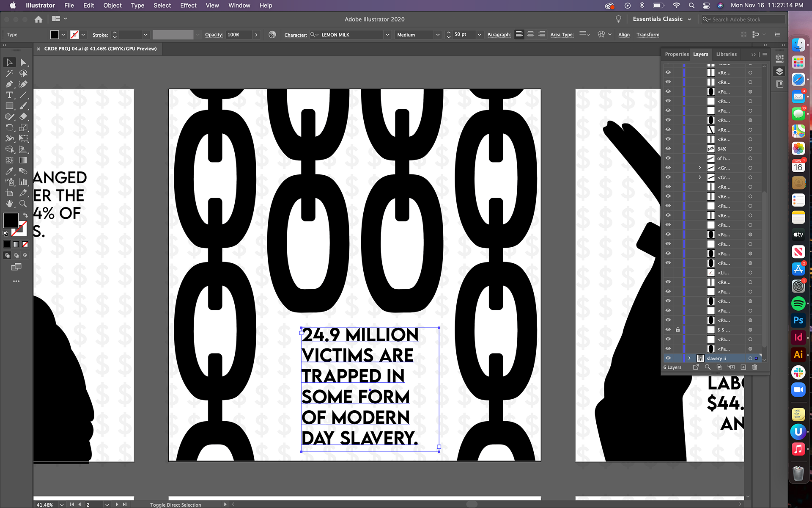This screenshot has height=508, width=812.
Task: Open the stroke color dropdown
Action: 83,35
